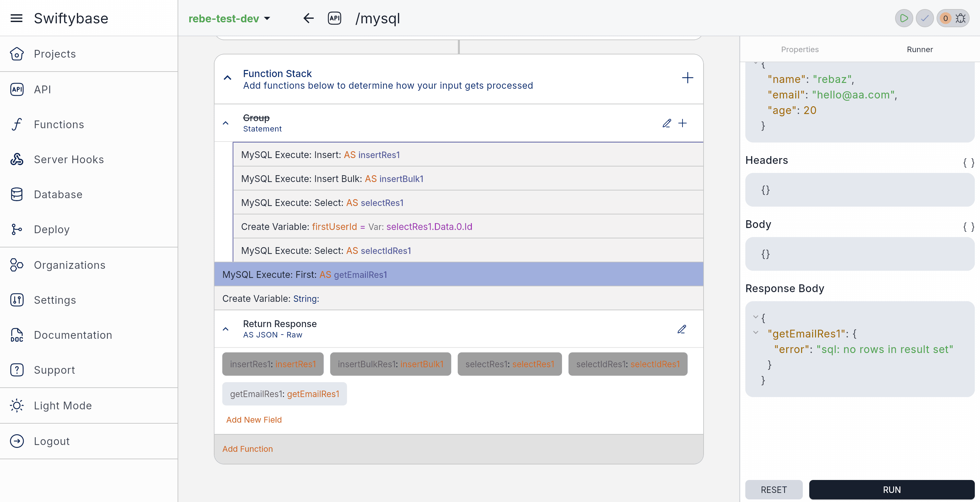Add a function with Function Stack plus
The image size is (980, 502).
pos(687,78)
